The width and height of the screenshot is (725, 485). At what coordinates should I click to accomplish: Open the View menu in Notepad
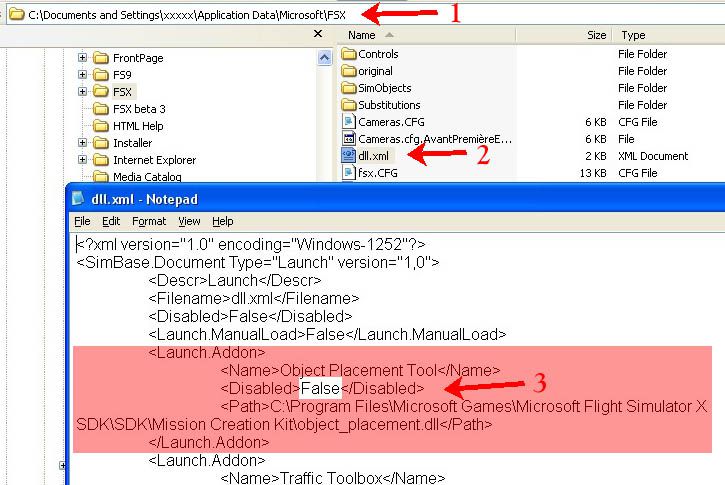[x=189, y=221]
